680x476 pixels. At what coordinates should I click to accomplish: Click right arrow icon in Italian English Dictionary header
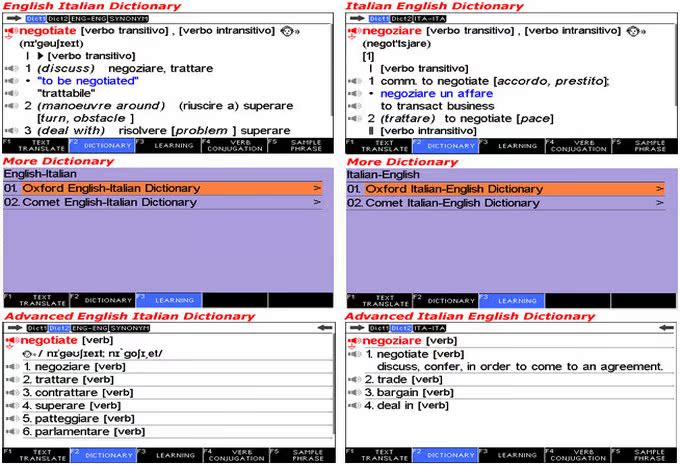click(x=357, y=18)
